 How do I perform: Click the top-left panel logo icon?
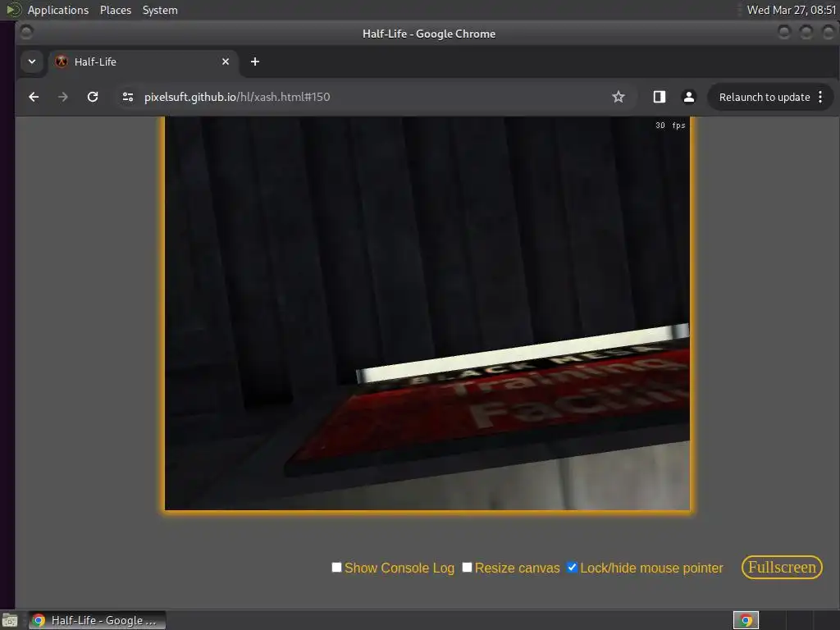13,10
